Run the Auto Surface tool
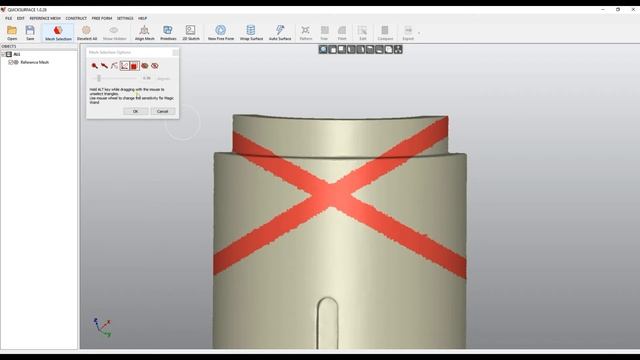Screen dimensions: 640x360 tap(280, 32)
